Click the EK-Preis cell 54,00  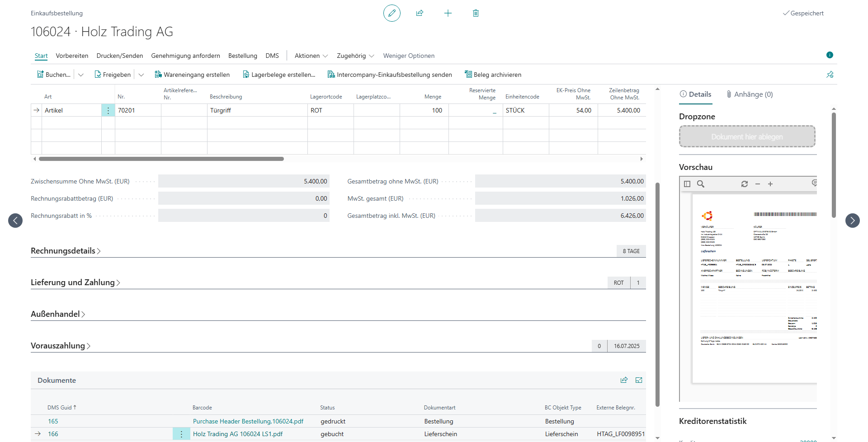[x=573, y=110]
